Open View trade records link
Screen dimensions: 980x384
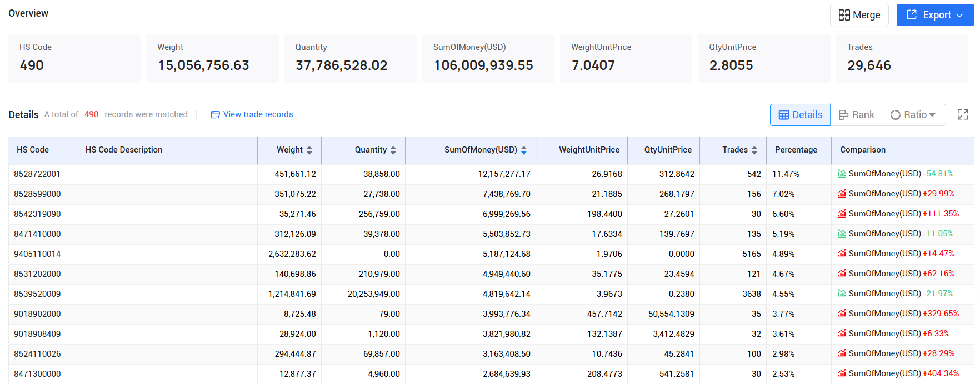(258, 114)
